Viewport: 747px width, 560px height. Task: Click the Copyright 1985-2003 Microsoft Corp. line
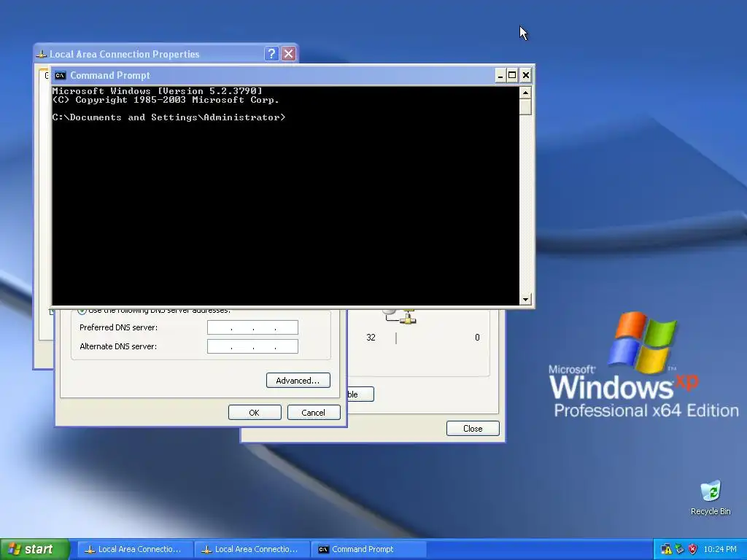[166, 100]
